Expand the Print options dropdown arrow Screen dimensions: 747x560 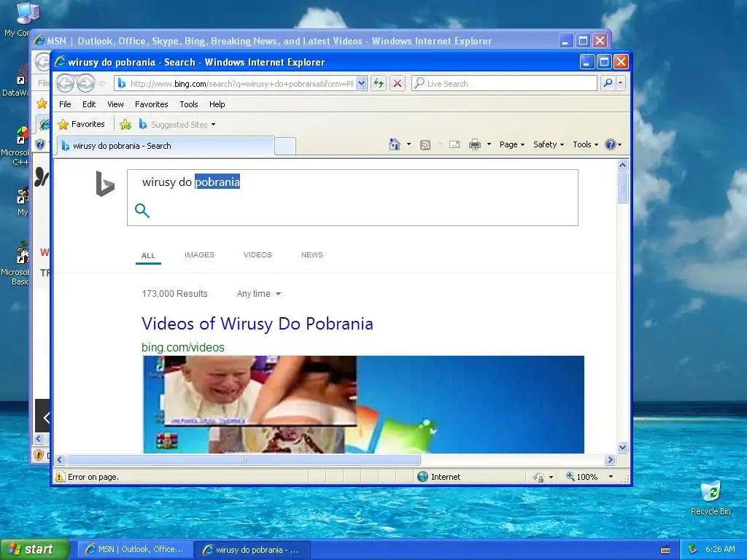(x=489, y=144)
